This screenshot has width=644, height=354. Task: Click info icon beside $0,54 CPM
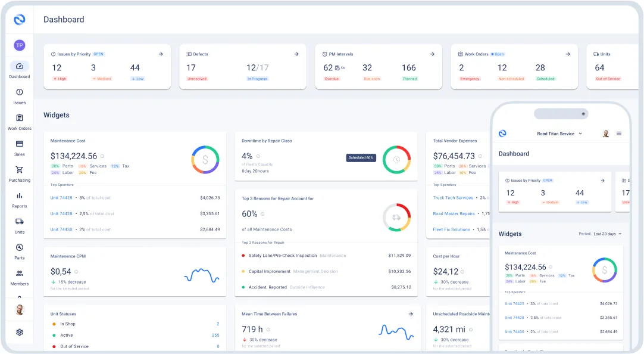coord(76,272)
